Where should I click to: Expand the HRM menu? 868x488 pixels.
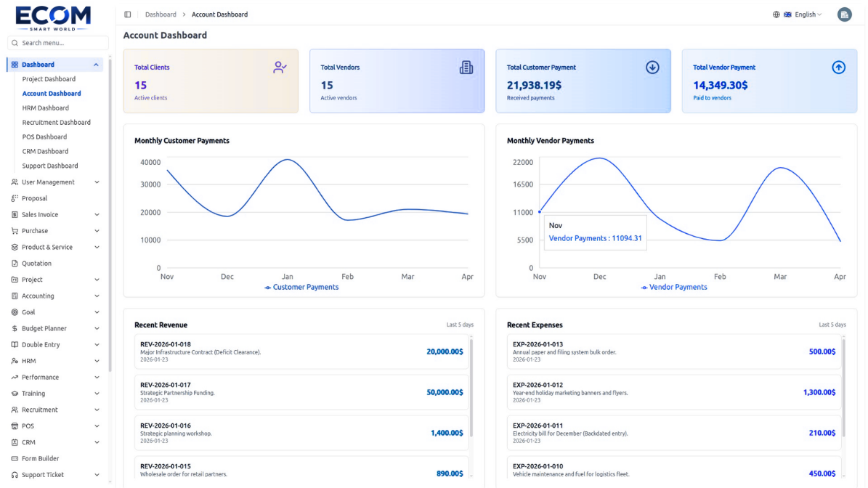coord(97,361)
